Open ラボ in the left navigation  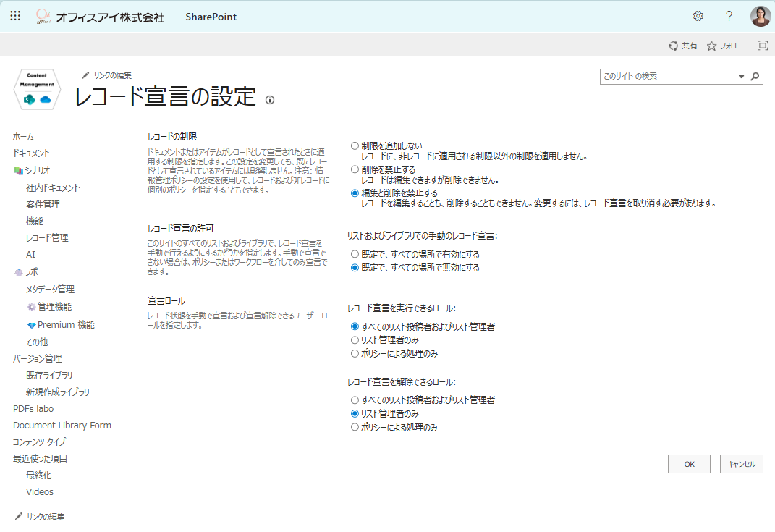[x=31, y=272]
